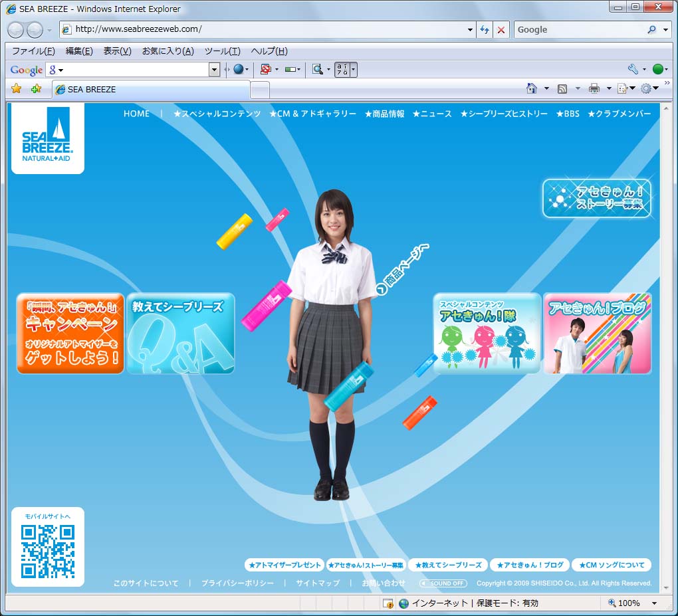Open the Google search type dropdown
The width and height of the screenshot is (678, 616).
(55, 70)
